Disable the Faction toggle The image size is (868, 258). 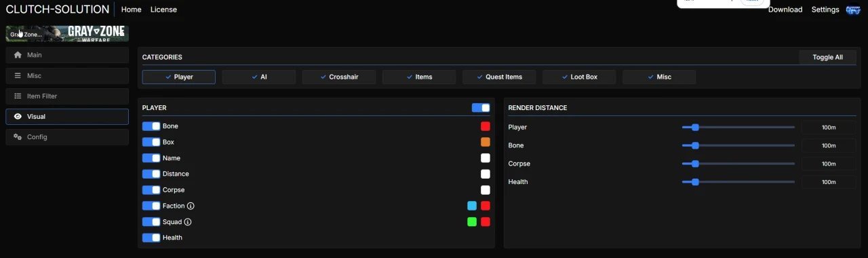151,206
